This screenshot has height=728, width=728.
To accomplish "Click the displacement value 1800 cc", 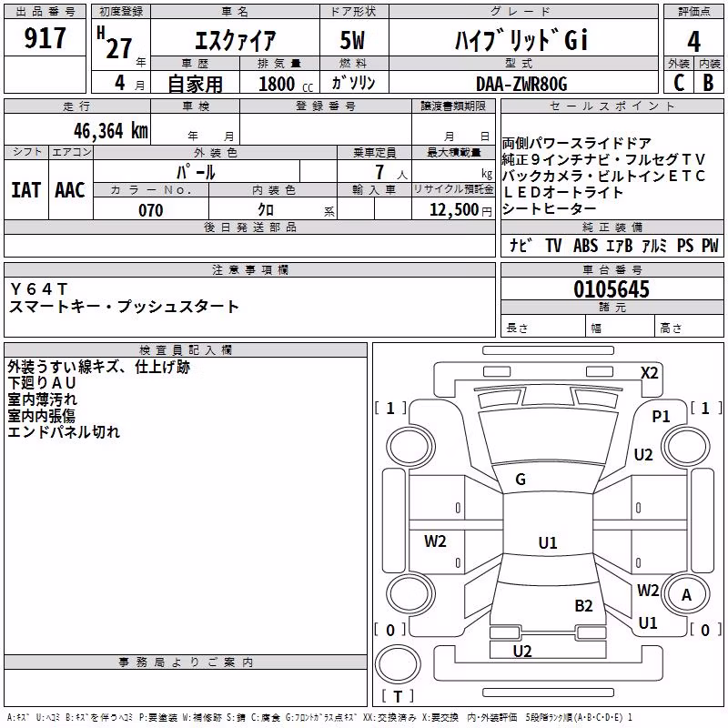I will [x=286, y=84].
